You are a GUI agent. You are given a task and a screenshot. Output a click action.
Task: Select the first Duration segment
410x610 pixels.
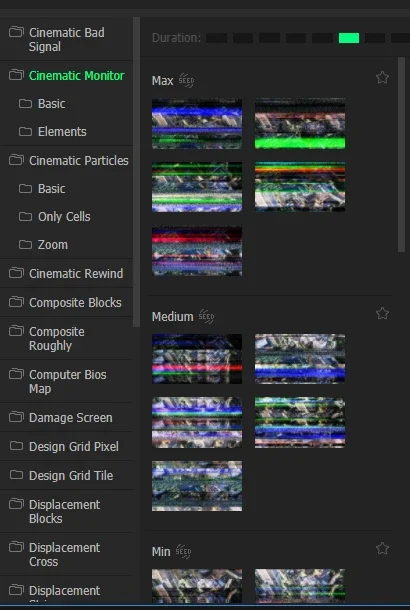(216, 38)
